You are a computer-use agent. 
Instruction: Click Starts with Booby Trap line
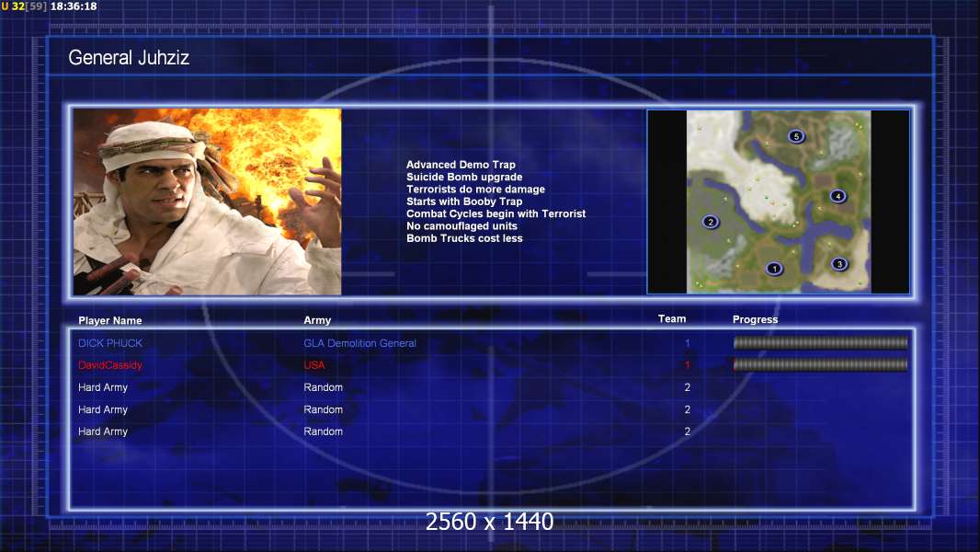point(464,201)
